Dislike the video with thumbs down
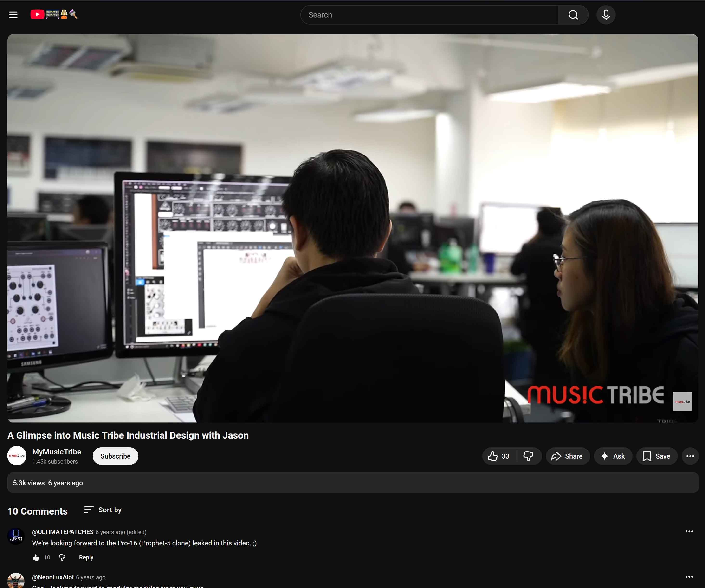 528,456
